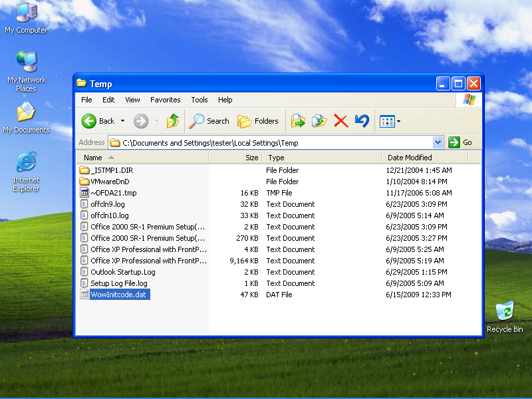Select the 4 KB Office XP Professional log
Screen dimensions: 532x399
(148, 249)
